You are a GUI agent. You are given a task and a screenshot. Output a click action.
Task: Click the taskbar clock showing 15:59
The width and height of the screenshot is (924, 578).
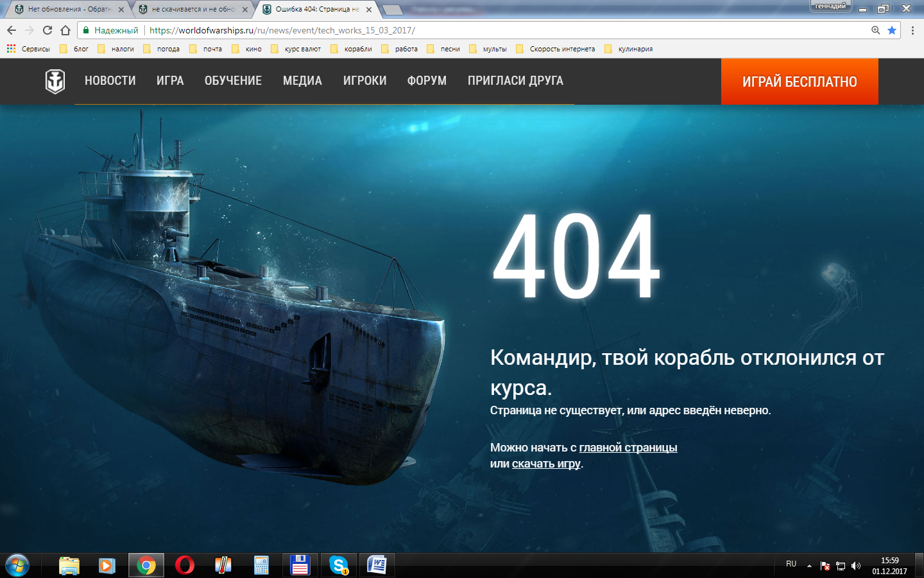[889, 566]
